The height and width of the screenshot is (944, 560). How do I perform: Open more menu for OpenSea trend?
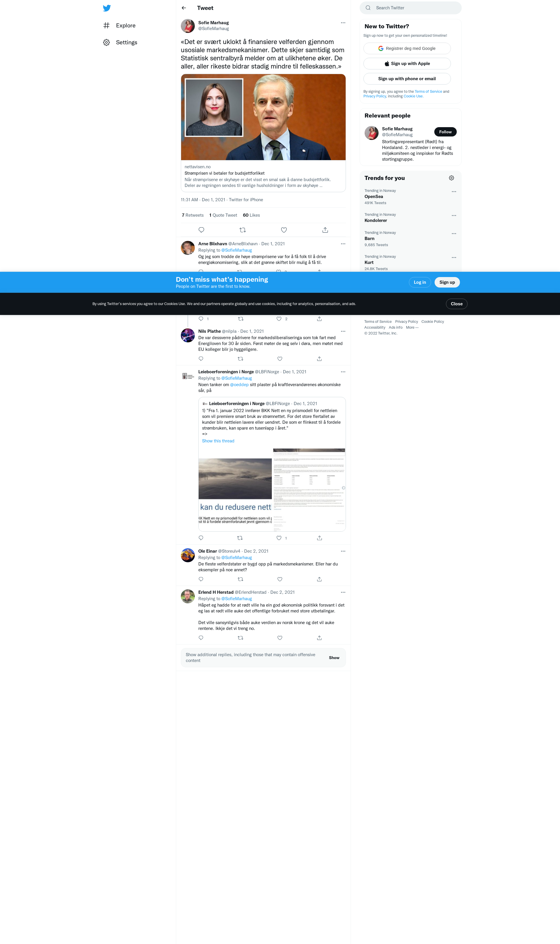454,192
